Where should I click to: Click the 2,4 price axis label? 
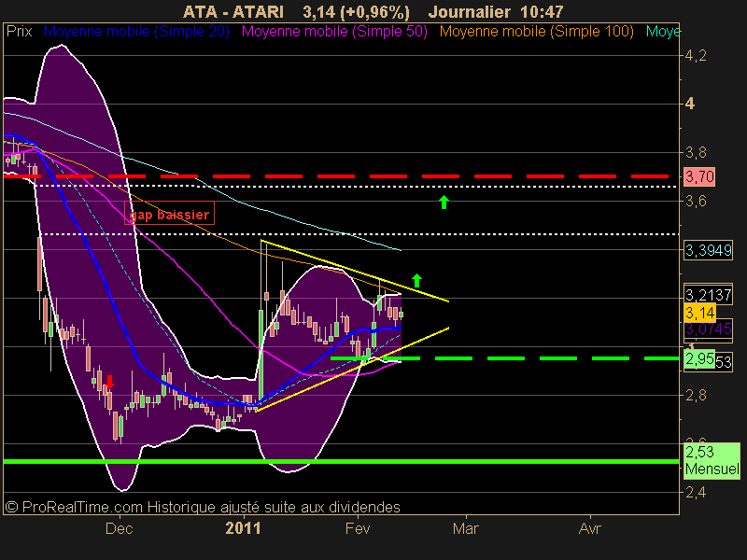coord(696,492)
